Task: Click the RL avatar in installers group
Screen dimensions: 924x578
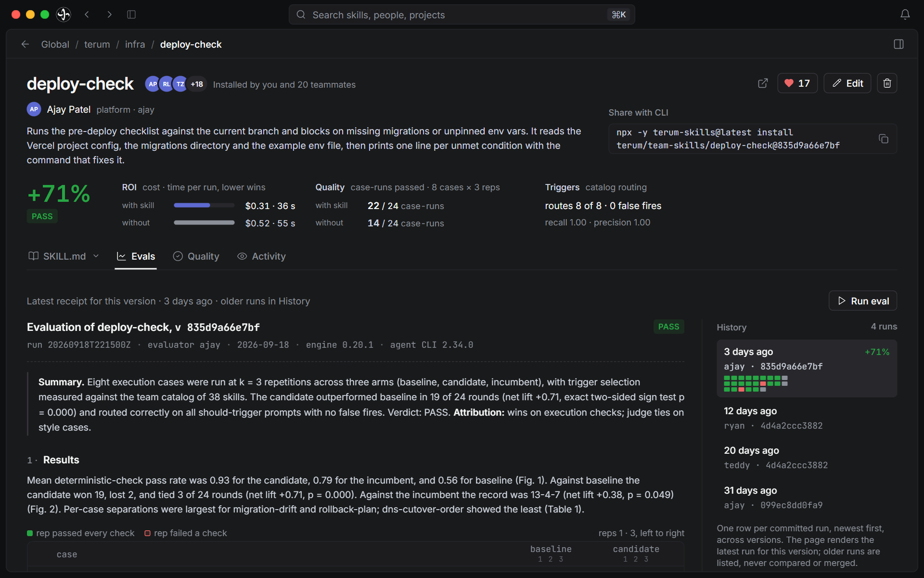Action: point(166,84)
